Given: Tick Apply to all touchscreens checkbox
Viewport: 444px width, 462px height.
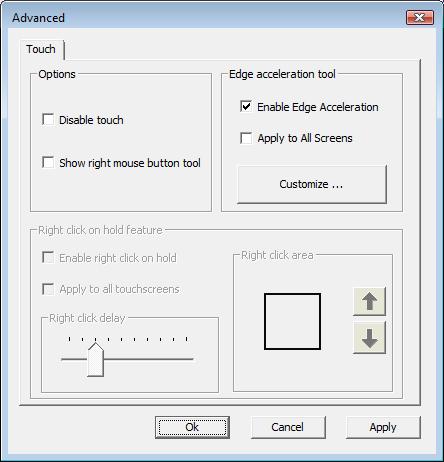Looking at the screenshot, I should (48, 289).
